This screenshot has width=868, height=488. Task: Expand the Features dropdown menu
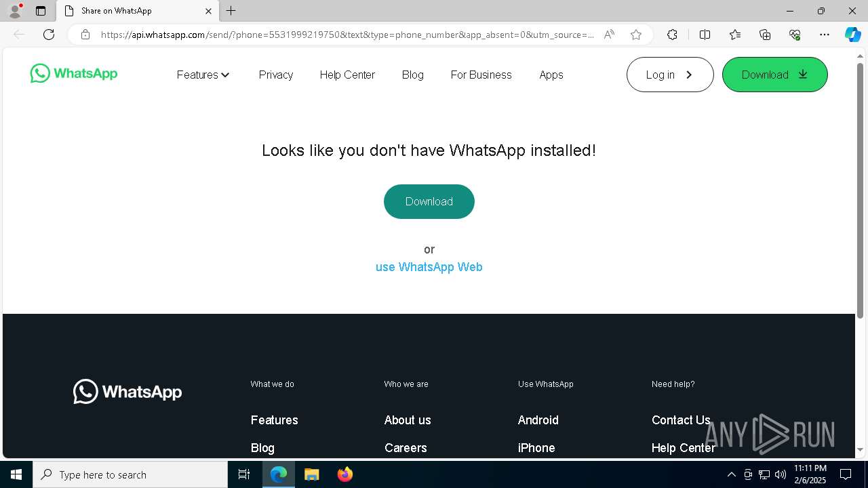[x=203, y=75]
